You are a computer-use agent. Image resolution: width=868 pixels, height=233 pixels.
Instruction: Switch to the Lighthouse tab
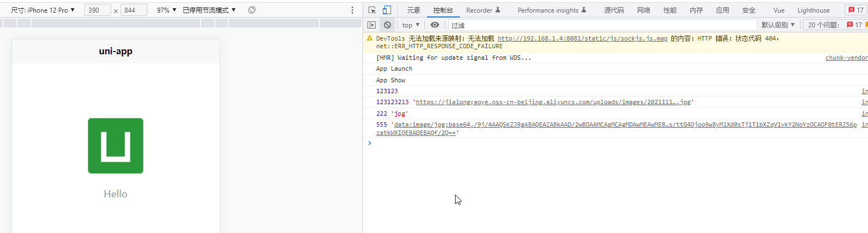(x=813, y=10)
